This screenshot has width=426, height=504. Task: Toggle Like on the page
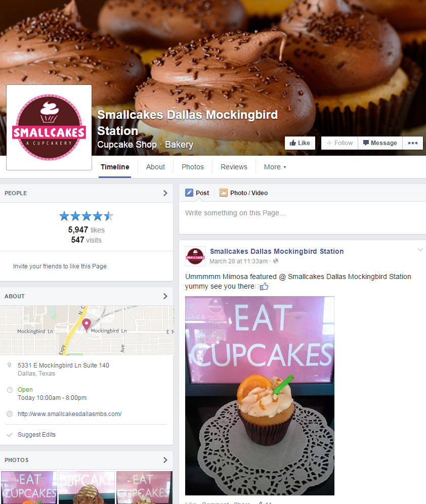300,143
